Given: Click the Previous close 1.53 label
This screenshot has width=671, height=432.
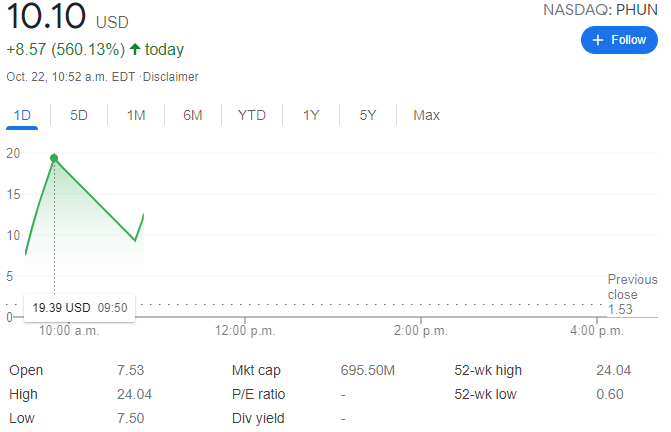Looking at the screenshot, I should (x=632, y=294).
